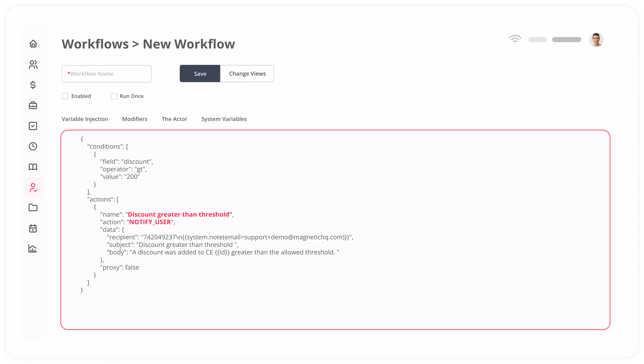Select the checkbox tasks sidebar icon

pos(33,126)
